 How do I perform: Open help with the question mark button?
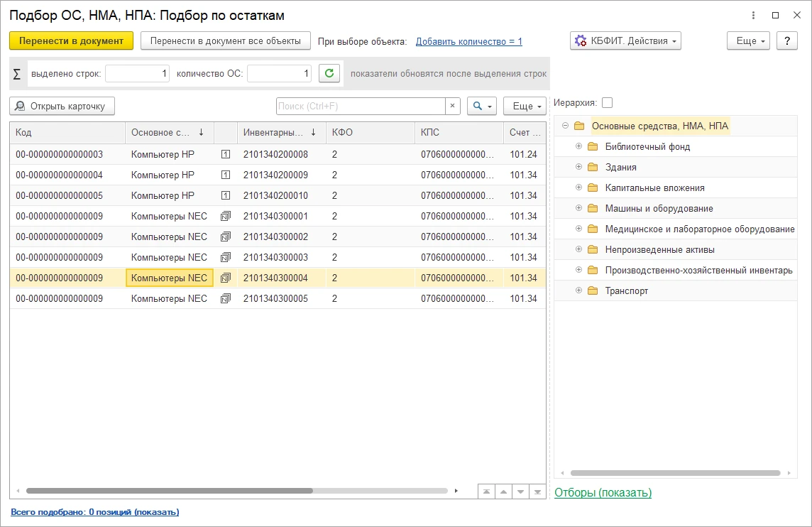click(787, 41)
